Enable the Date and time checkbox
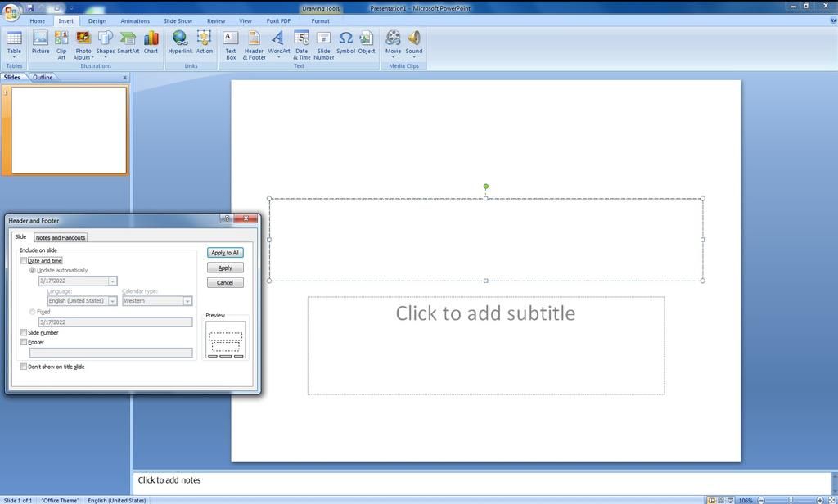This screenshot has height=504, width=838. pyautogui.click(x=24, y=261)
